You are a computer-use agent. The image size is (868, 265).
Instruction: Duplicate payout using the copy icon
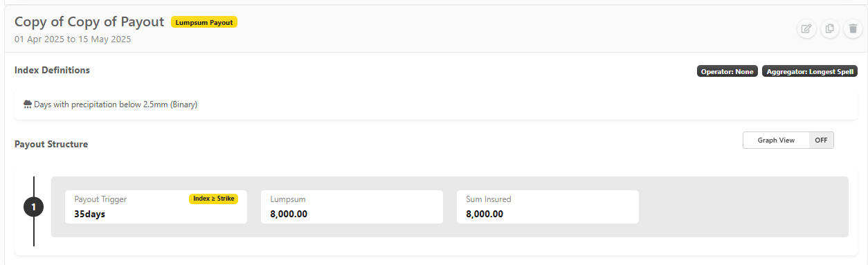[x=830, y=29]
